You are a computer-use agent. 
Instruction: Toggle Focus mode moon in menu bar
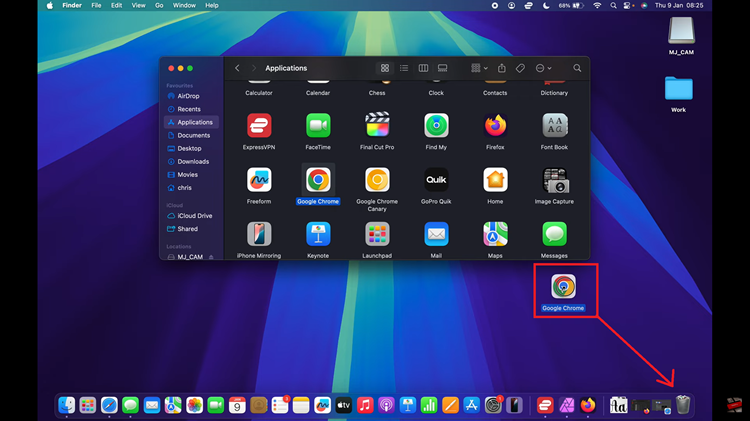coord(546,5)
